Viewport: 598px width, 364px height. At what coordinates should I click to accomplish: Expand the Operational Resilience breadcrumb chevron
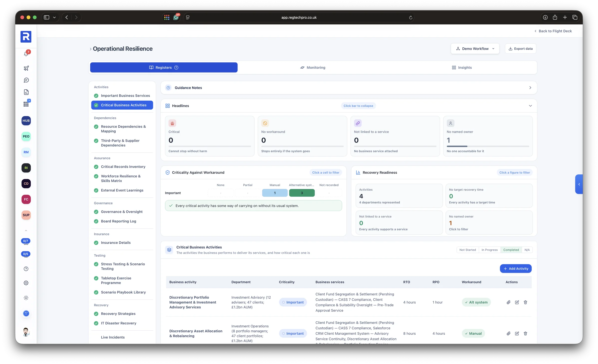tap(90, 49)
